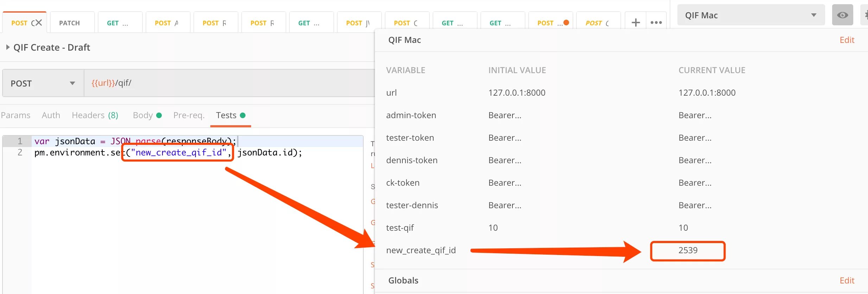Select the admin-token variable name

(411, 115)
